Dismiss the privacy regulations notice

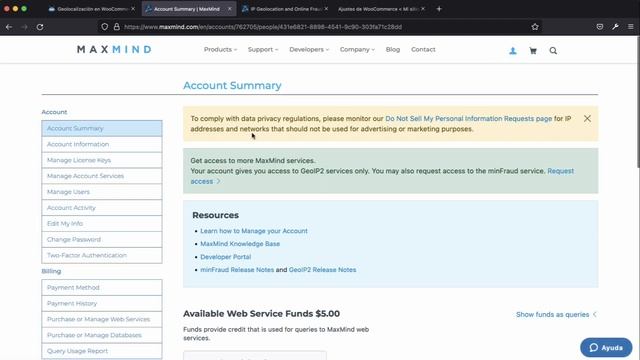point(587,118)
